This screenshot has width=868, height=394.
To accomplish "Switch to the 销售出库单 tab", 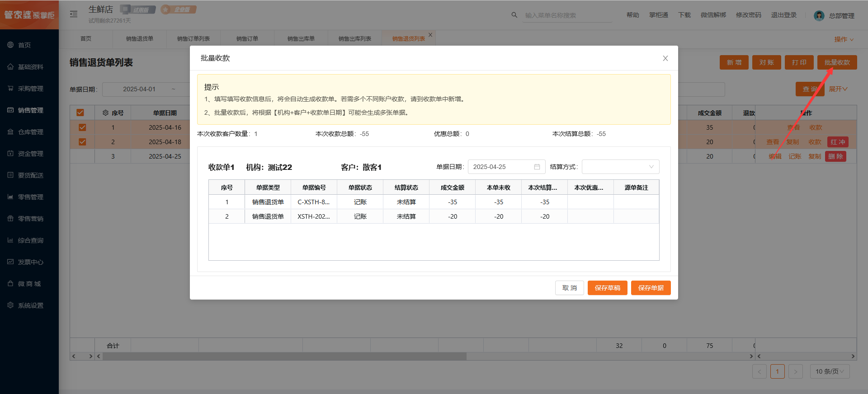I will [x=301, y=39].
